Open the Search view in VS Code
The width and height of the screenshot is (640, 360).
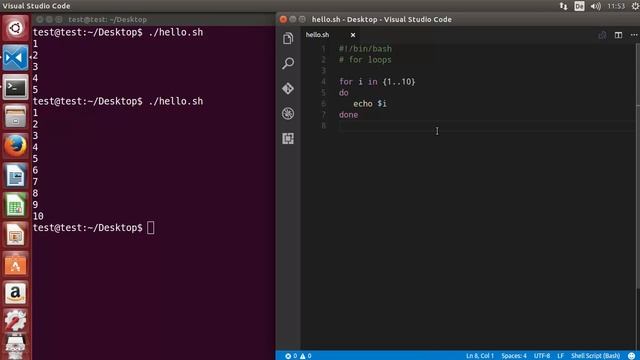pyautogui.click(x=288, y=63)
